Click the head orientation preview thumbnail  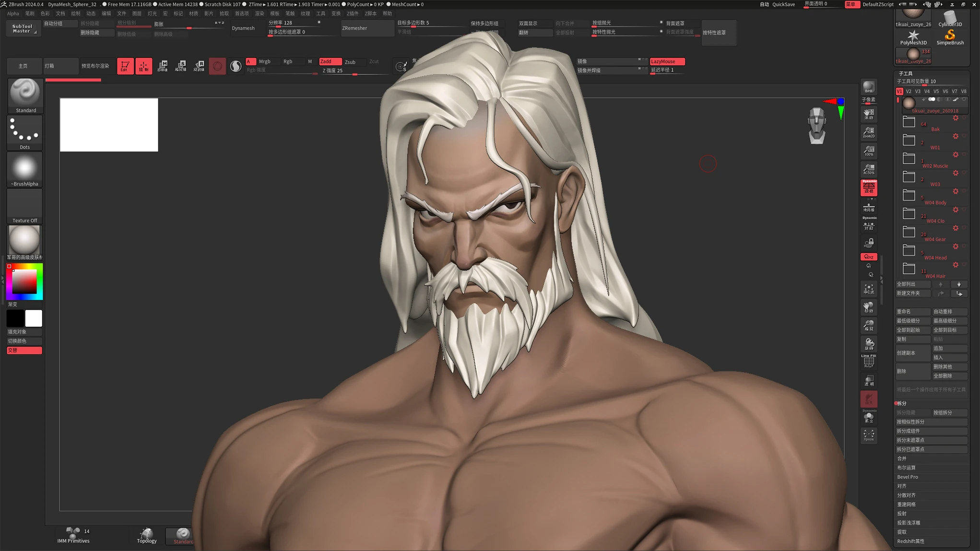816,126
